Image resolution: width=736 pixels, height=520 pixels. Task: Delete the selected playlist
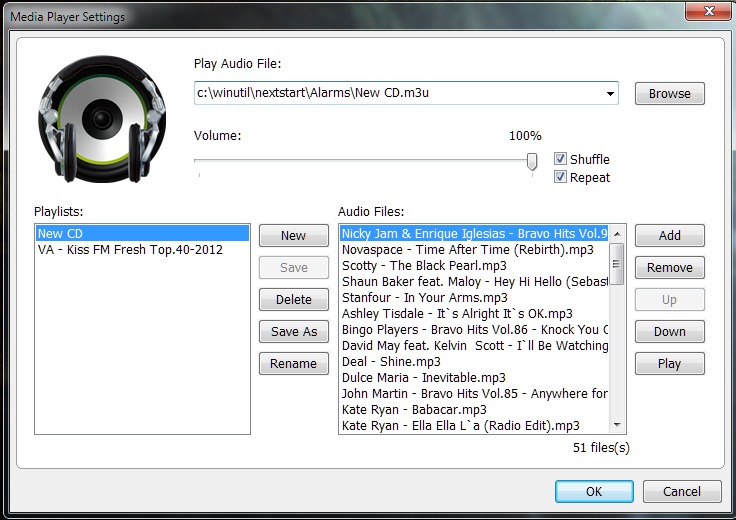click(x=293, y=300)
